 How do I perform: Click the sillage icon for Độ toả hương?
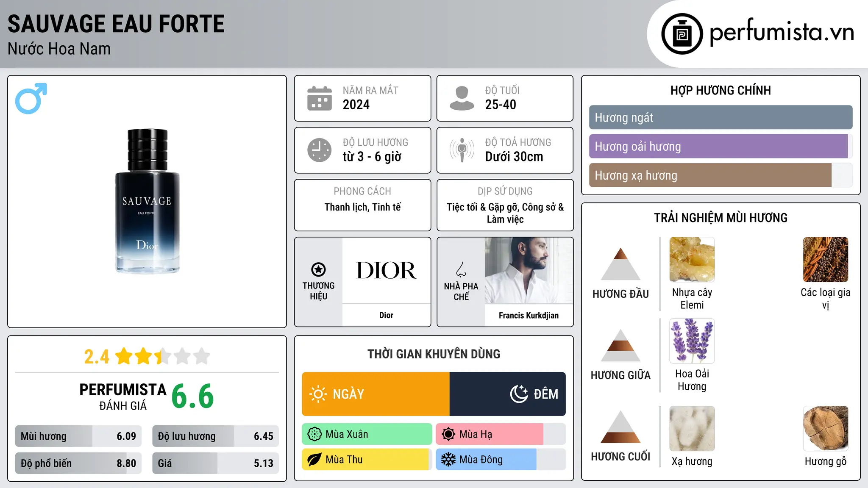(x=462, y=150)
